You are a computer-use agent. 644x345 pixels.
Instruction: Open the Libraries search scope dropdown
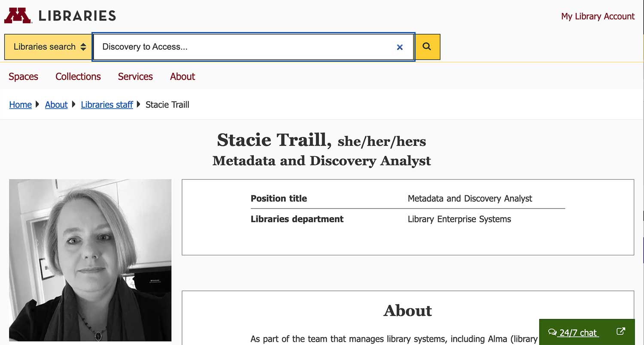tap(47, 46)
